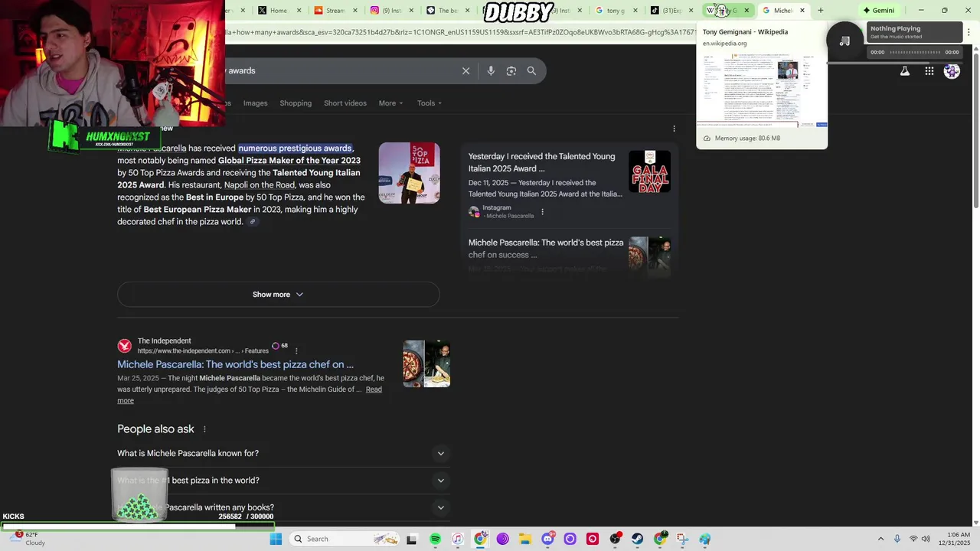Image resolution: width=980 pixels, height=551 pixels.
Task: Click the music widget progress slider
Action: click(x=914, y=52)
